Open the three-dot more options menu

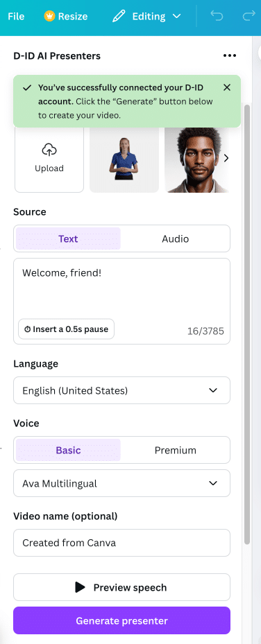tap(229, 56)
